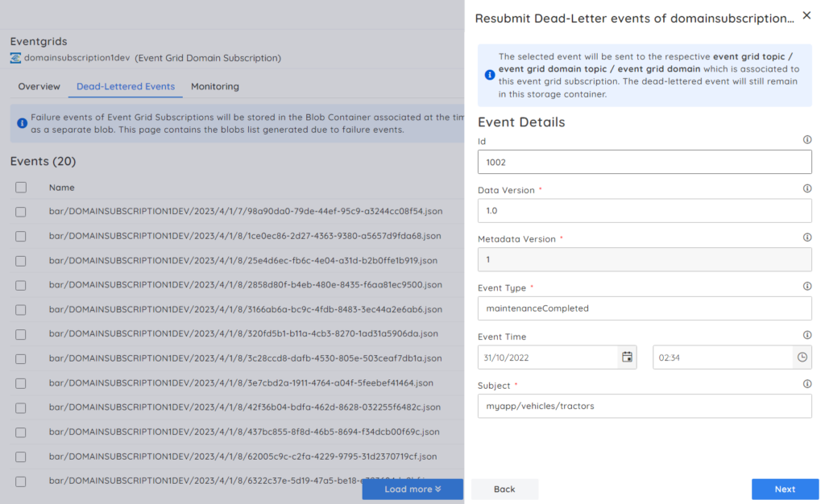This screenshot has height=504, width=825.
Task: Toggle the select-all checkbox above the events list
Action: pos(20,187)
